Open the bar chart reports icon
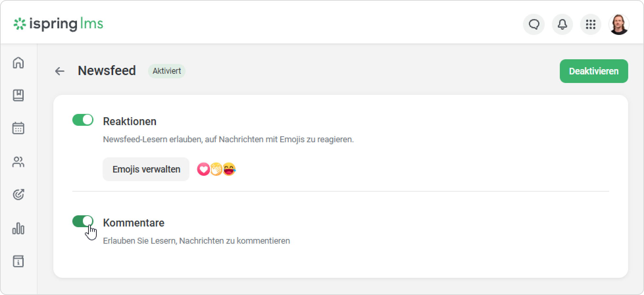 point(18,228)
